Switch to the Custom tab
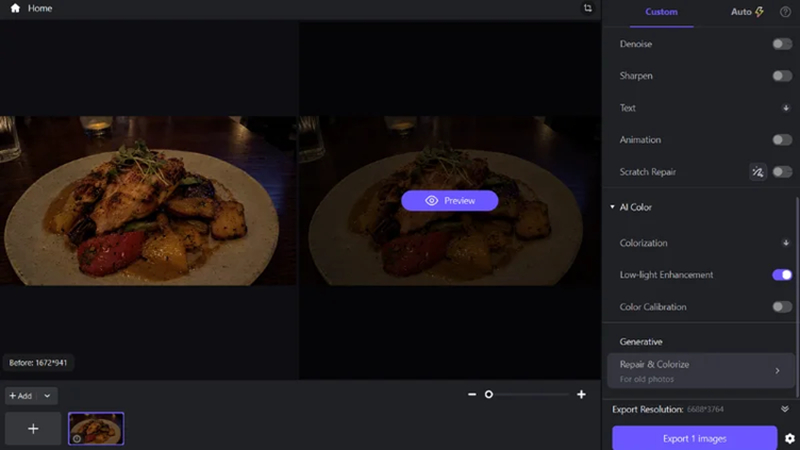This screenshot has height=450, width=800. (661, 12)
